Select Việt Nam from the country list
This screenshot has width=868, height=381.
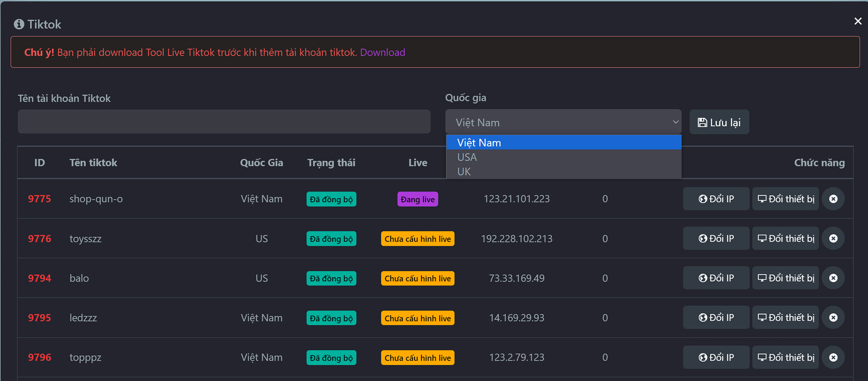click(479, 143)
